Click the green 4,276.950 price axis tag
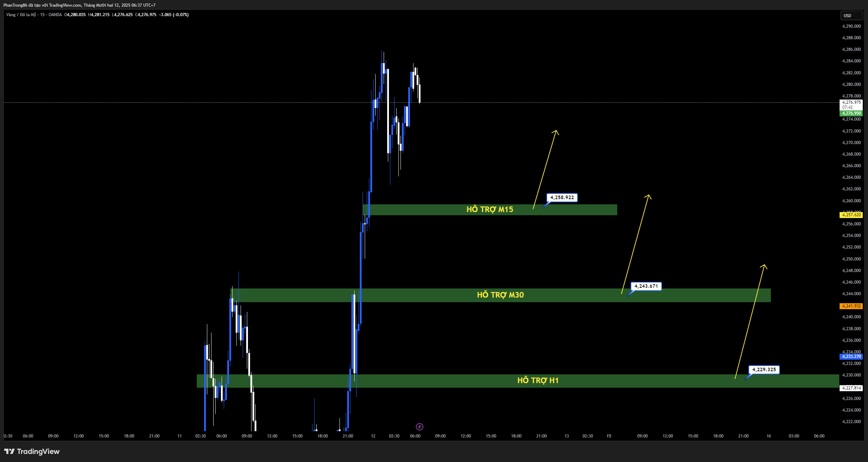Screen dimensions: 868x462 point(852,113)
